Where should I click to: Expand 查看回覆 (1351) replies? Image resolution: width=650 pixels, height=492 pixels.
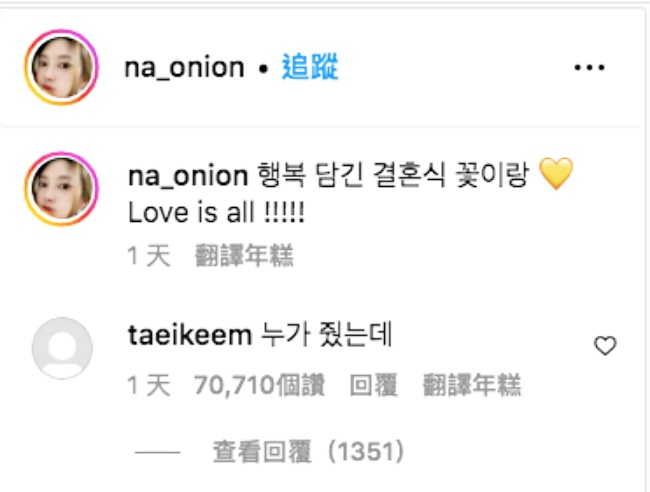(308, 451)
